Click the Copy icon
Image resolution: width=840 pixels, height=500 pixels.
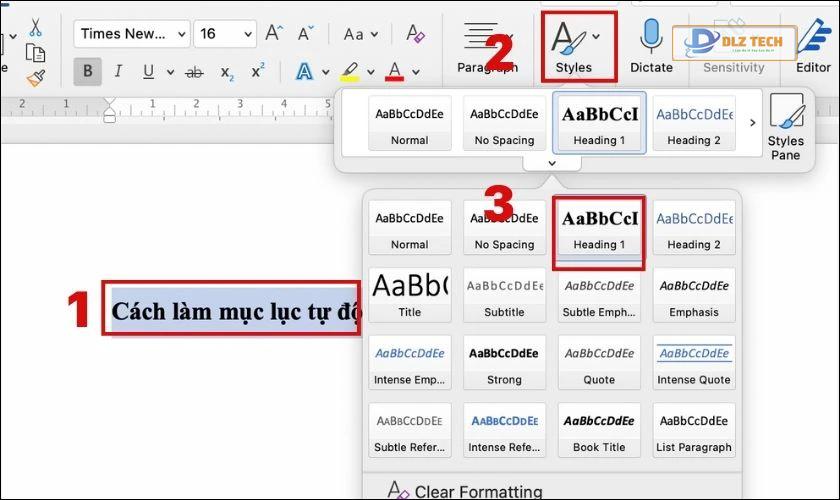(x=35, y=53)
